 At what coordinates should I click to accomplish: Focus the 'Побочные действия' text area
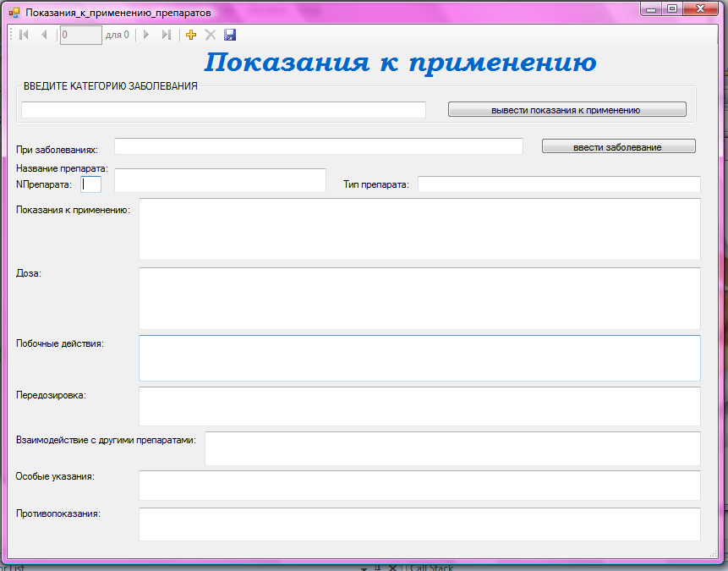coord(419,358)
